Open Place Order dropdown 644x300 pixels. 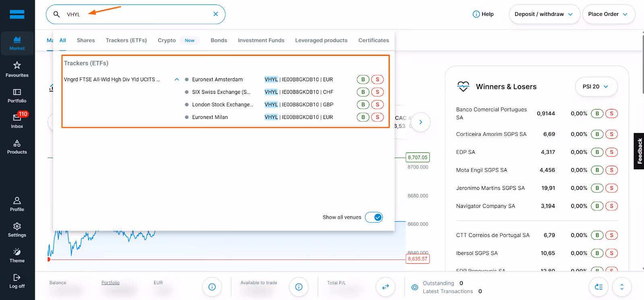(609, 14)
